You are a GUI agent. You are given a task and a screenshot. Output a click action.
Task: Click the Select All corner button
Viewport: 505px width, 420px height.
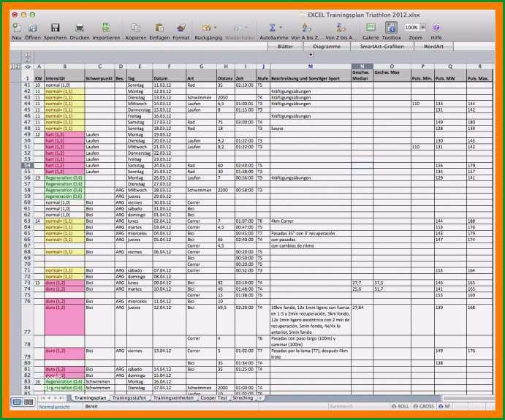[x=28, y=66]
